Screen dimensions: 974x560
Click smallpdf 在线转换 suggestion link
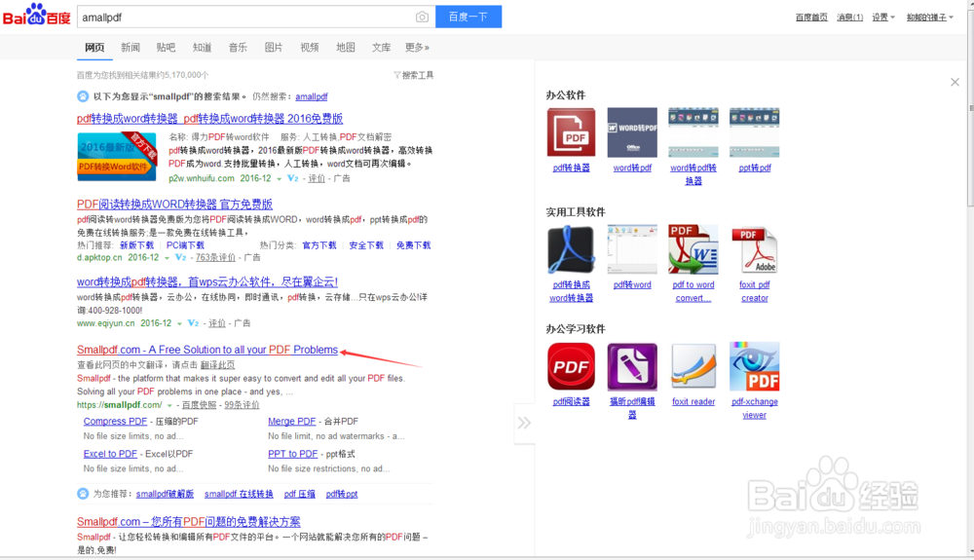click(239, 494)
